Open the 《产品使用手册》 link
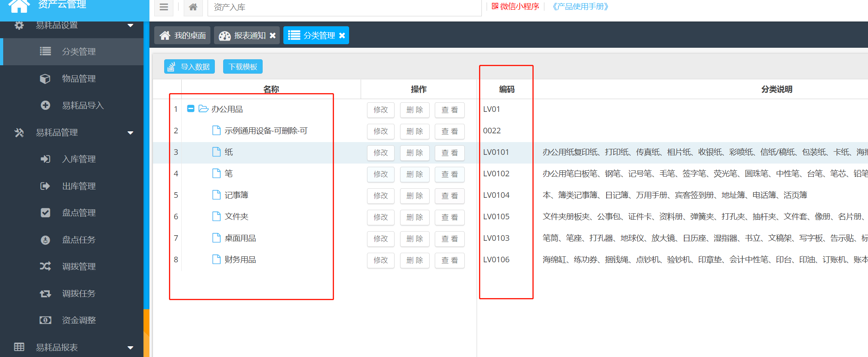Screen dimensions: 868x357 [x=580, y=6]
